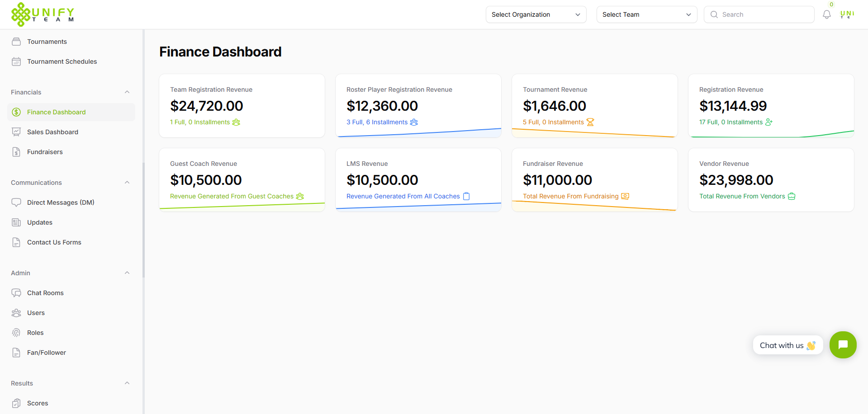Open the Select Team dropdown

tap(646, 14)
